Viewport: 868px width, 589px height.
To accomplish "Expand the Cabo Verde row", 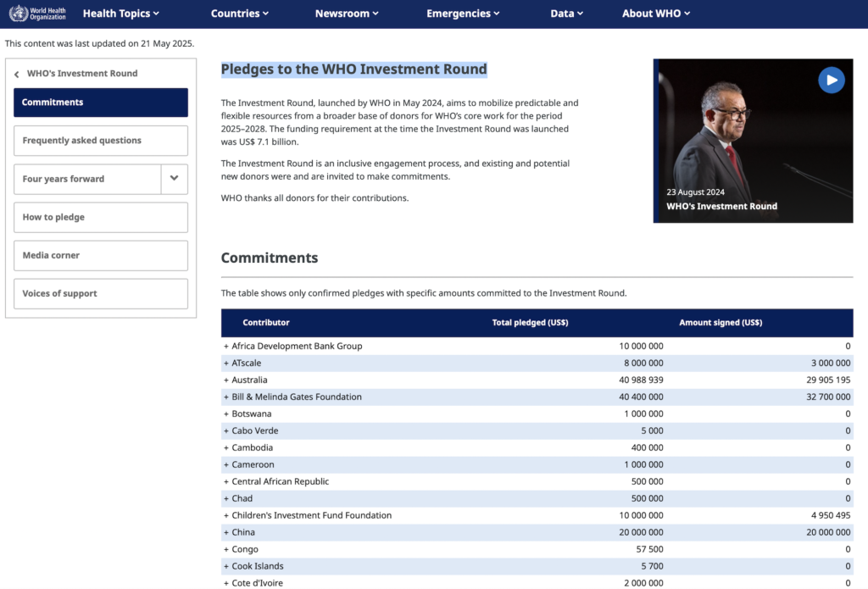I will point(225,431).
